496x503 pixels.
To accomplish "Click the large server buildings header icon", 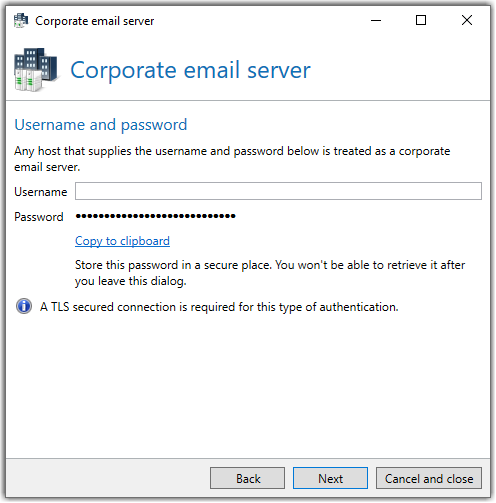I will tap(36, 70).
